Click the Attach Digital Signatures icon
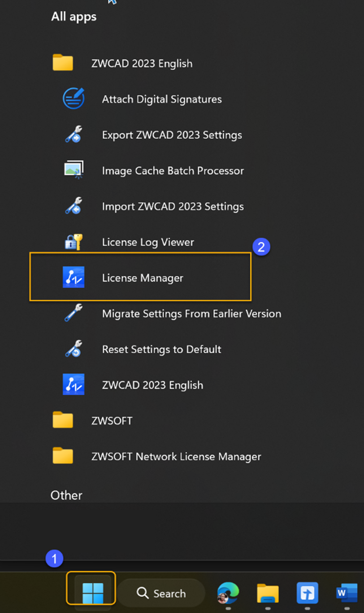This screenshot has width=364, height=613. 73,99
